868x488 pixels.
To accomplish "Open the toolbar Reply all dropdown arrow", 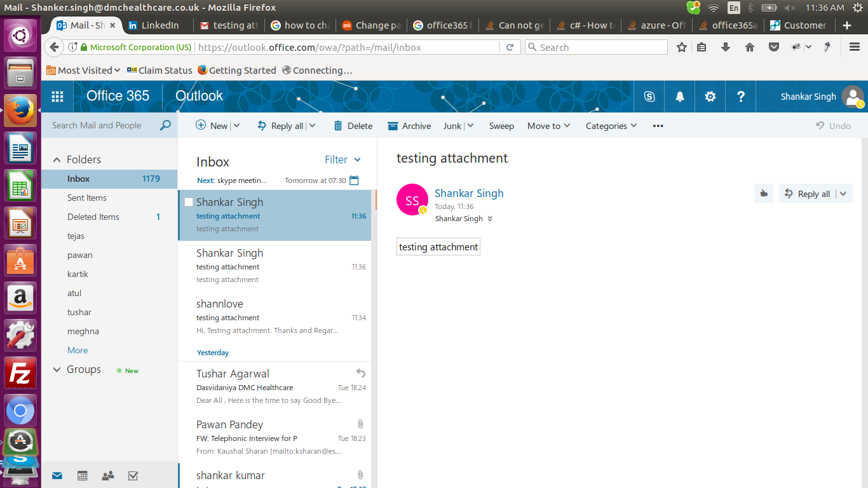I will (312, 126).
